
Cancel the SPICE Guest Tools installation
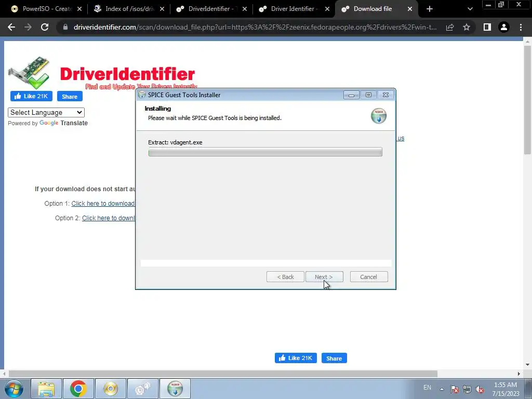click(369, 277)
